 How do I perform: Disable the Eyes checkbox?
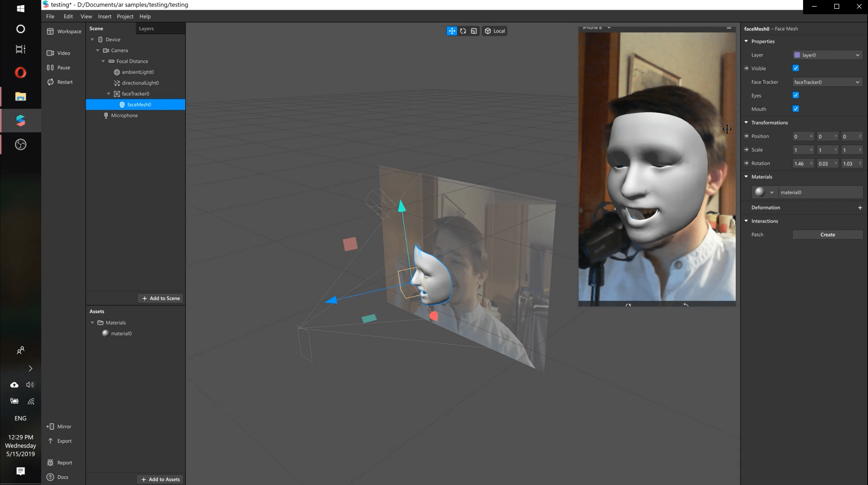pos(796,95)
